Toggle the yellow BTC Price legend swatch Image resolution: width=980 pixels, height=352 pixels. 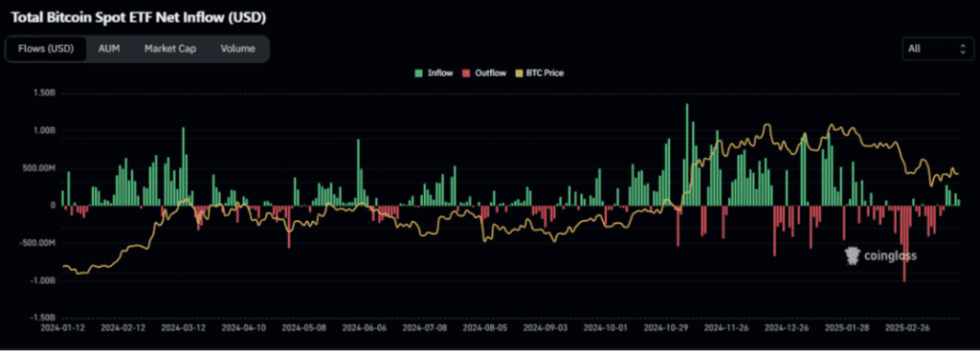(519, 74)
